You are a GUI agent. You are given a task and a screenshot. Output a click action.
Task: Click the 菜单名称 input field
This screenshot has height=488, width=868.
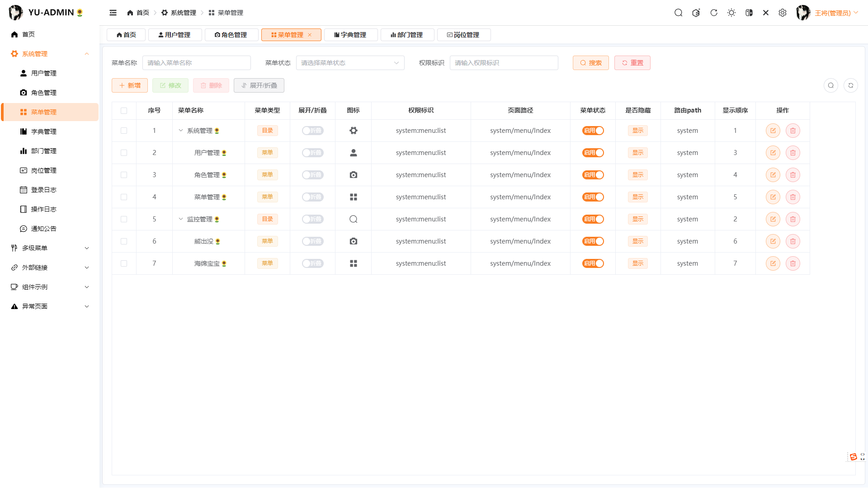pyautogui.click(x=196, y=63)
